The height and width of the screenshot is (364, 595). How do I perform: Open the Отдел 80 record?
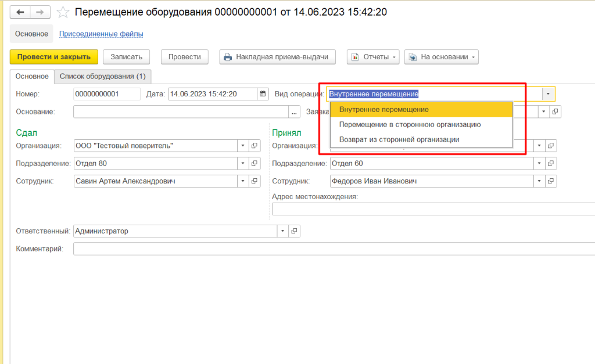(255, 163)
